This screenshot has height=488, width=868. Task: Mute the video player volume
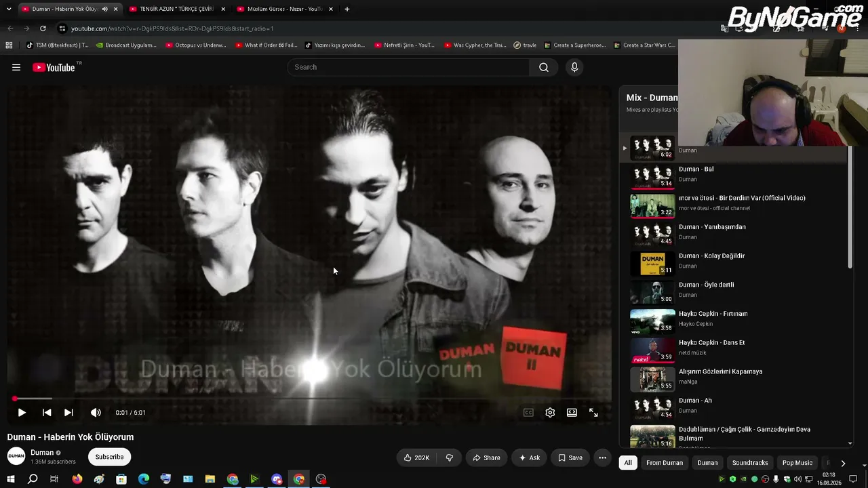click(96, 412)
